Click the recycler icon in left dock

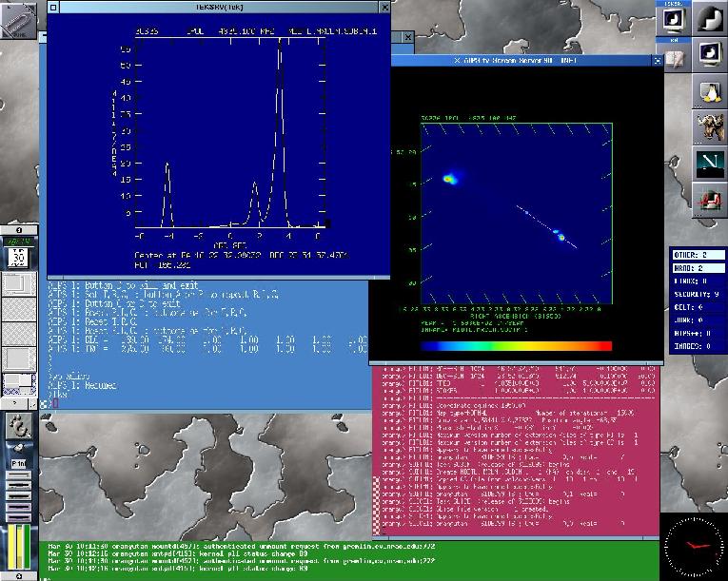pos(18,426)
